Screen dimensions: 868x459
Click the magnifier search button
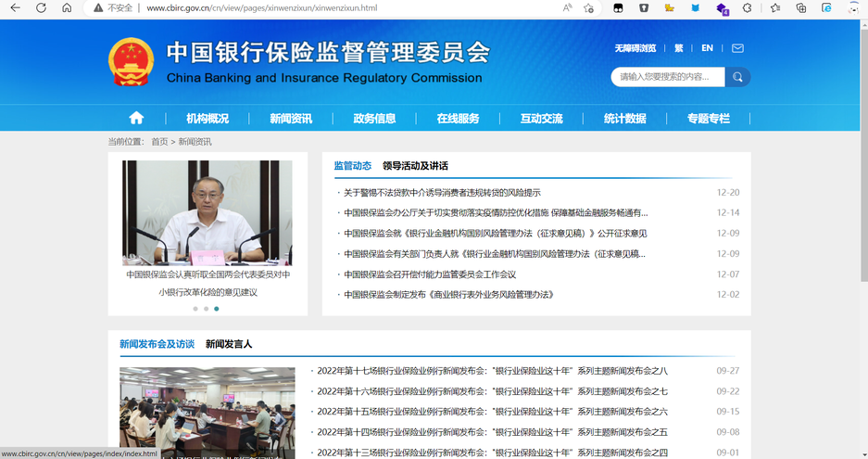(x=737, y=77)
